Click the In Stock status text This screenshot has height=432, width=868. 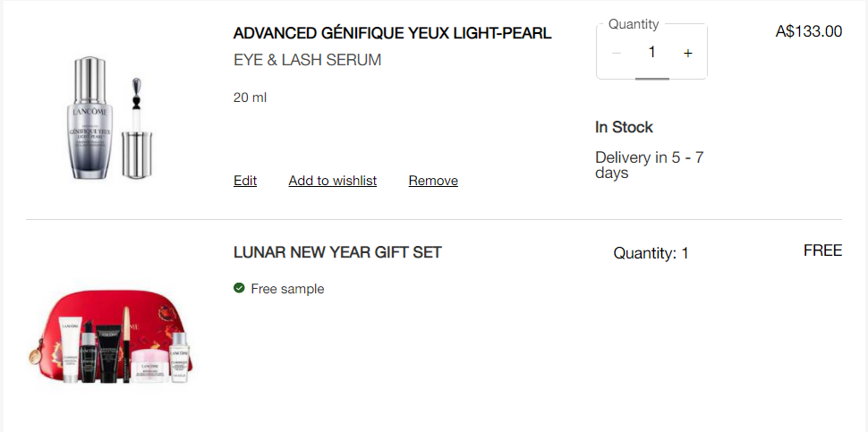(x=624, y=127)
